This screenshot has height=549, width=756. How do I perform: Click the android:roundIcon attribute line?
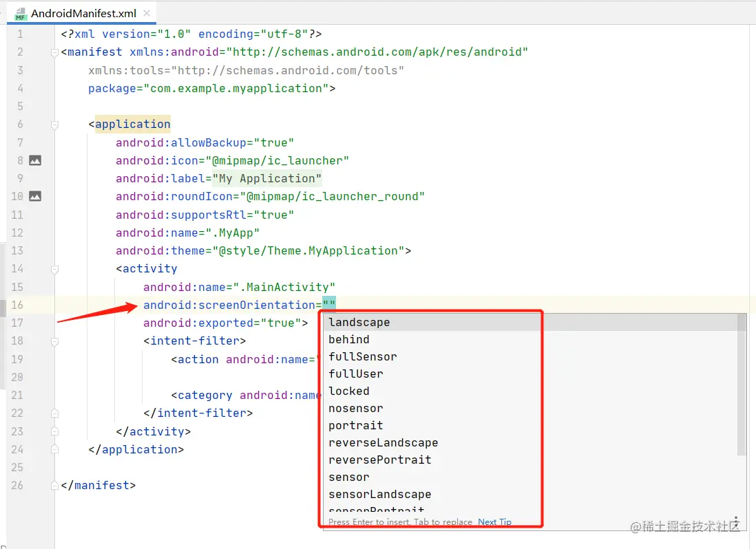pos(271,197)
